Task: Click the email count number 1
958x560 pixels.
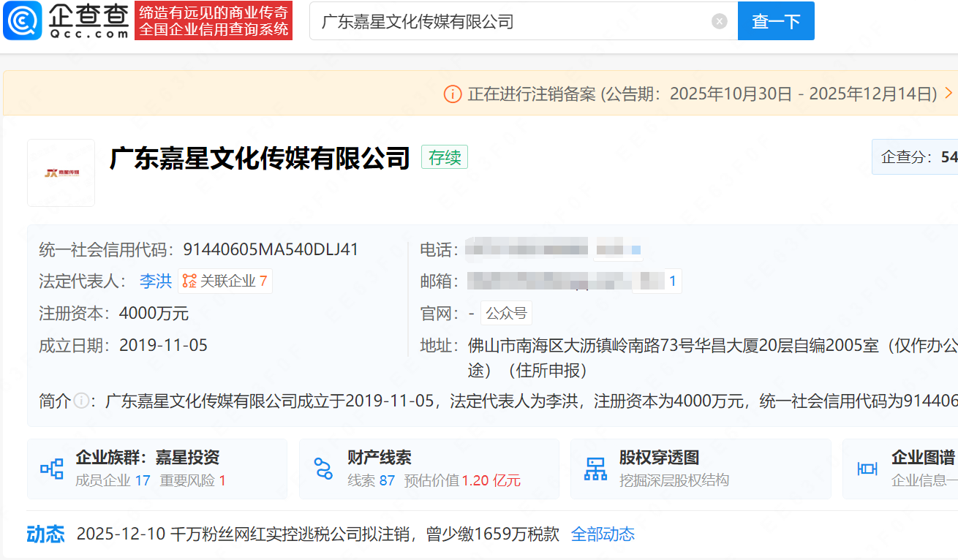Action: 672,281
